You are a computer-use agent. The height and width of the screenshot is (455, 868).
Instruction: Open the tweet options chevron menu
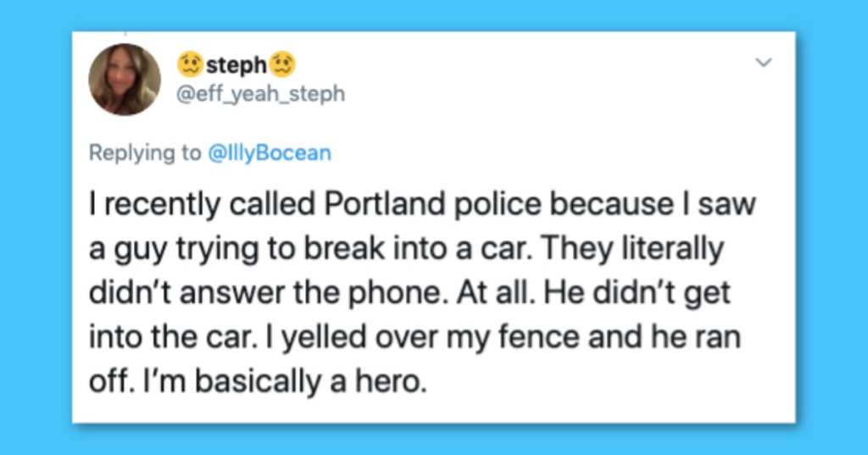[764, 63]
